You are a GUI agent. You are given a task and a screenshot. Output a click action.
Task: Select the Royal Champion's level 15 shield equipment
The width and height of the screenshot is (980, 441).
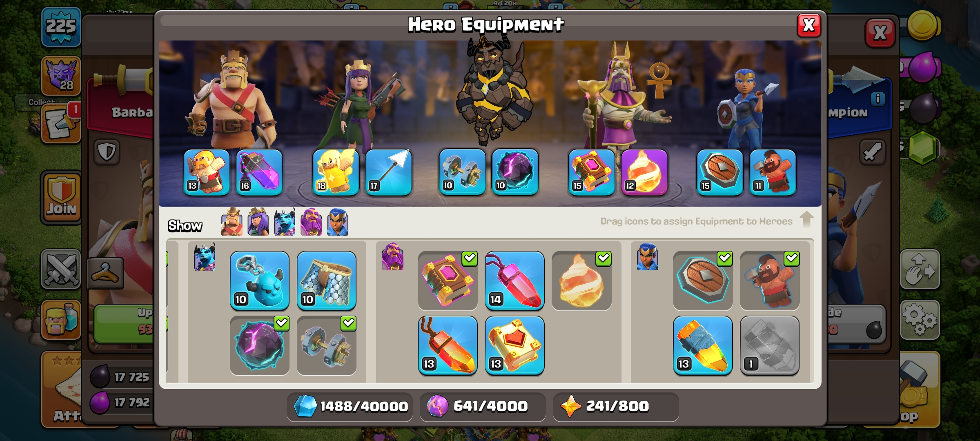click(x=720, y=172)
